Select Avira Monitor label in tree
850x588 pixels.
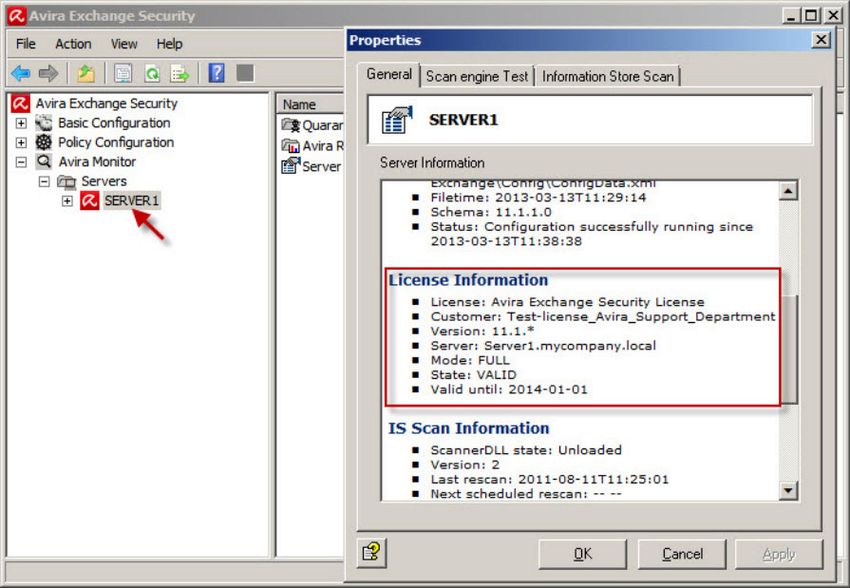(97, 161)
